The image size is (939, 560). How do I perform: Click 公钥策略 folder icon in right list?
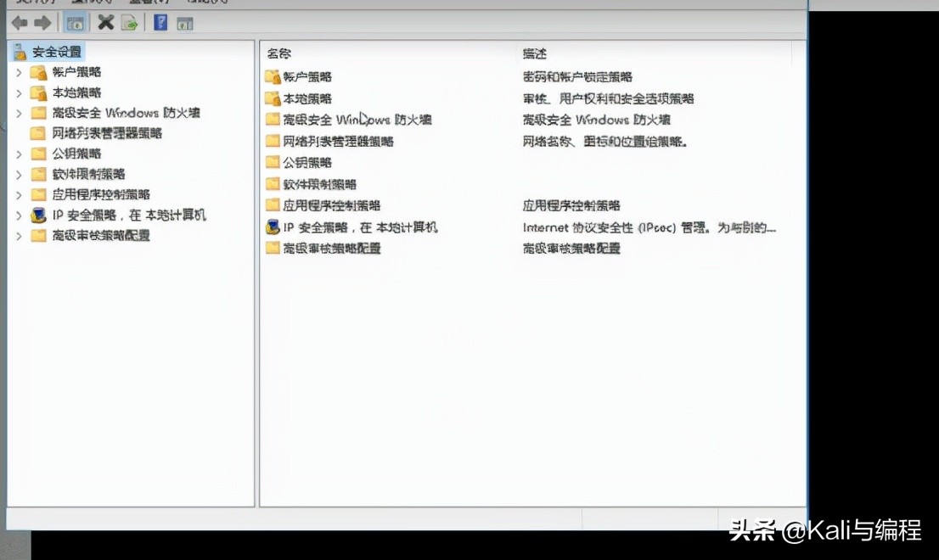(x=273, y=161)
